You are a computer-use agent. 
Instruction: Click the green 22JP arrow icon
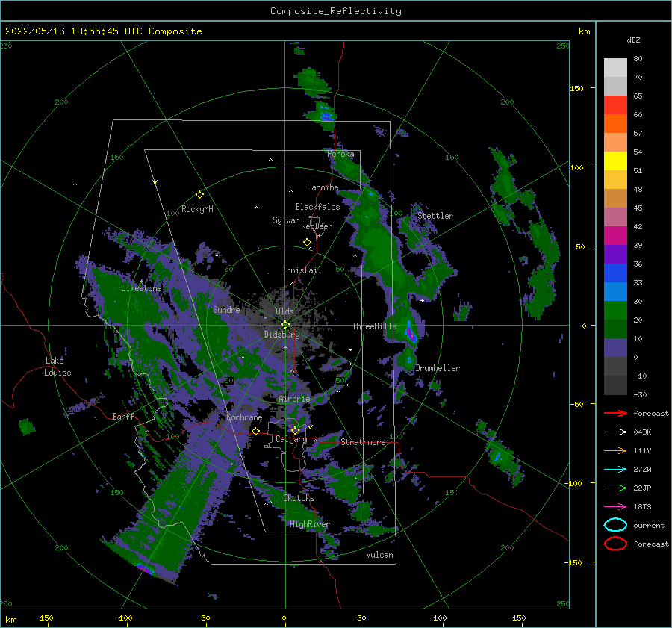coord(615,488)
